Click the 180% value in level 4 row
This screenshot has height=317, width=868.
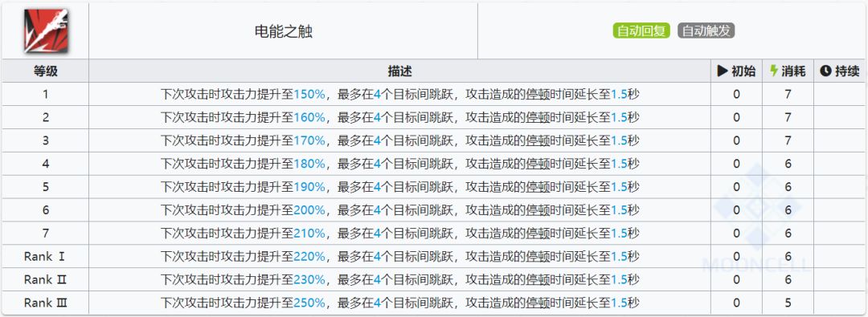309,164
